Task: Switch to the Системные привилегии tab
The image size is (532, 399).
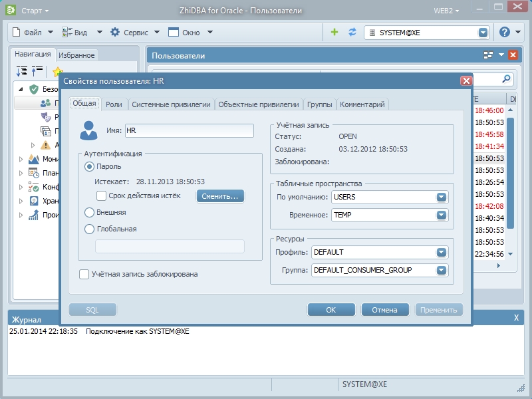Action: pyautogui.click(x=171, y=104)
